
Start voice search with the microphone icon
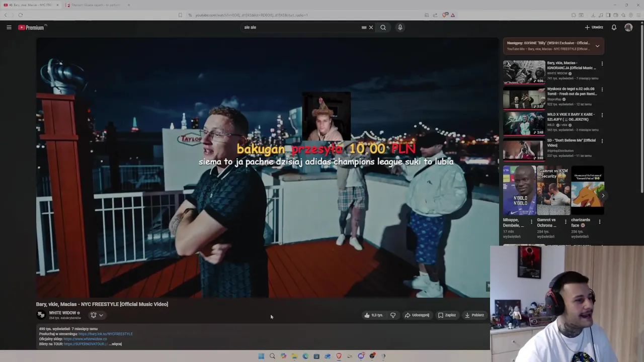coord(400,27)
